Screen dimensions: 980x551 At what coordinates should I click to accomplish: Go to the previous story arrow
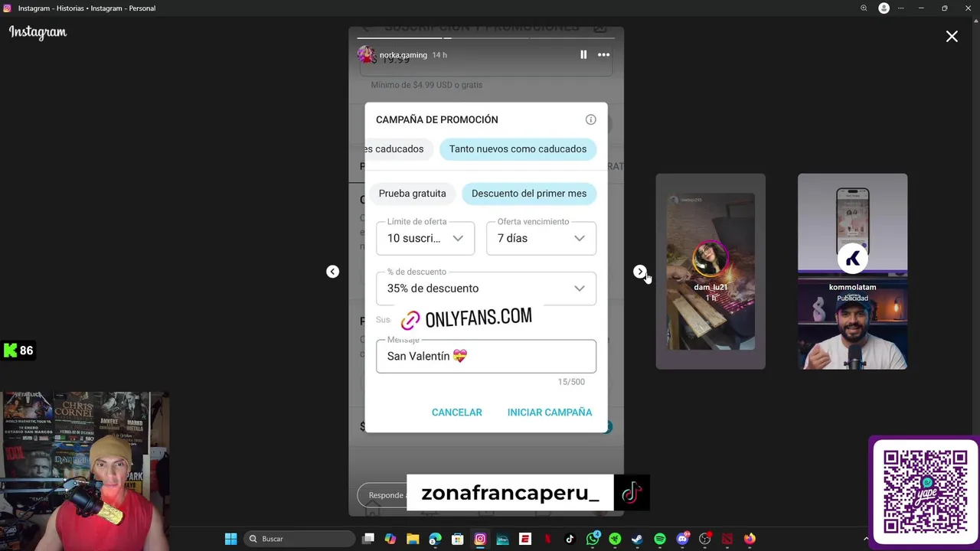tap(332, 272)
